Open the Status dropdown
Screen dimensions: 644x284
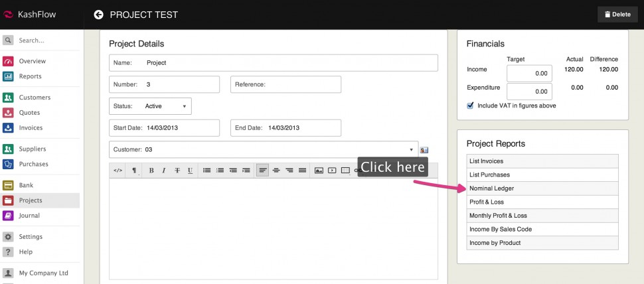point(150,106)
